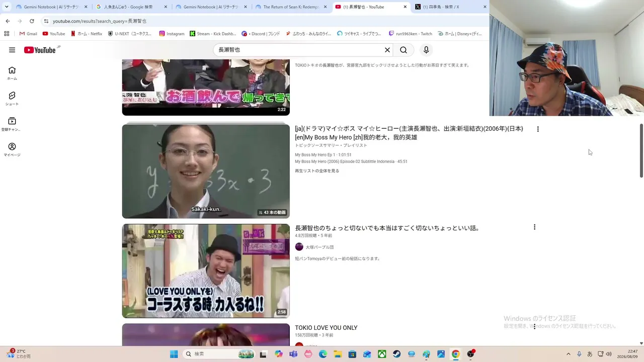Image resolution: width=644 pixels, height=362 pixels.
Task: Click 再生リストの全体を見る link
Action: [317, 171]
